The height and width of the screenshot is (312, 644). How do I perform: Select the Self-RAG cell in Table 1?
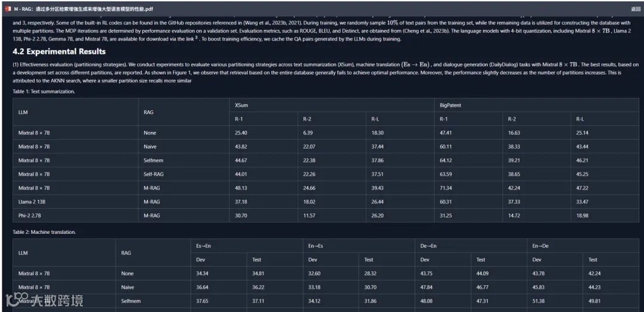pos(153,174)
